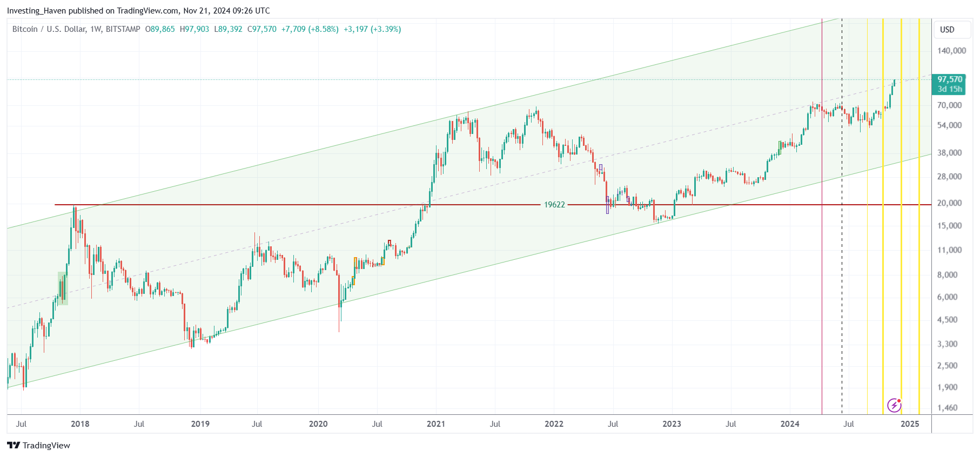Click the 8,000 price axis label

[x=947, y=275]
